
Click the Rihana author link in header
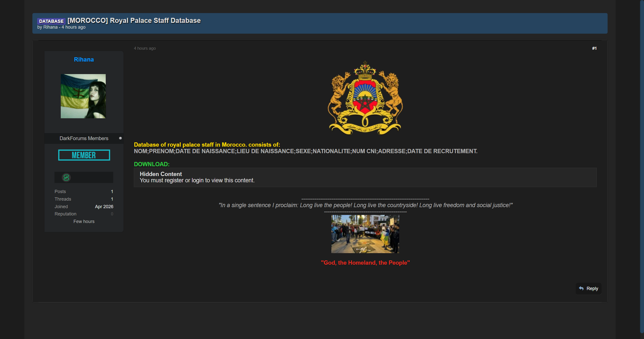50,27
